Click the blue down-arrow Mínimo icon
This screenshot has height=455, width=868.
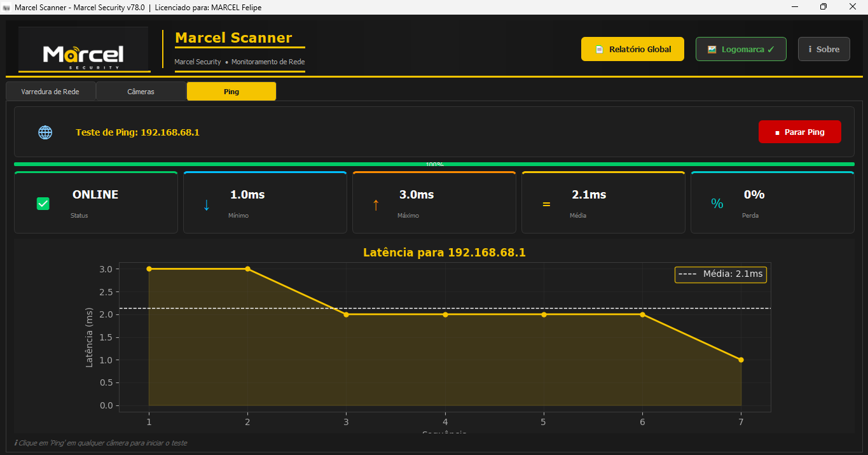[206, 205]
